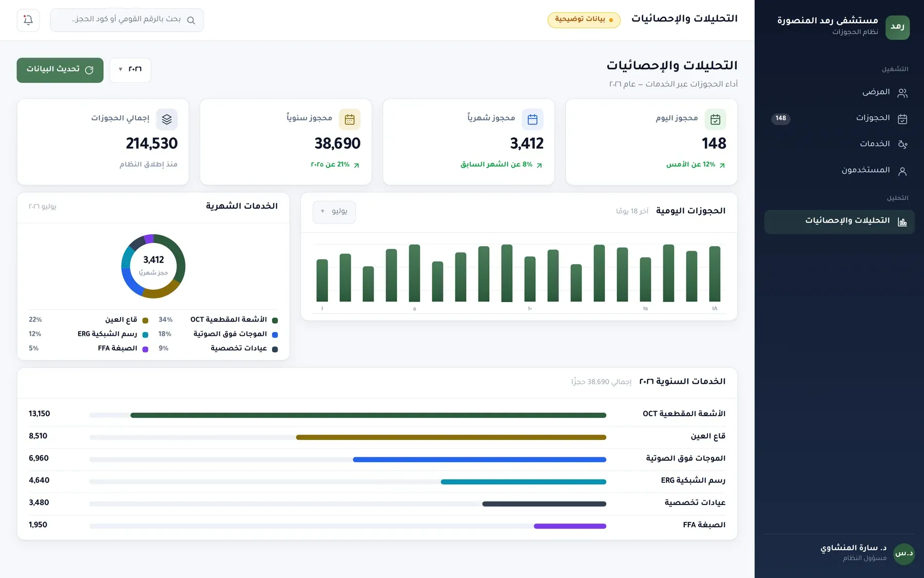Click the رسم الشبكية ERG yearly row label
The height and width of the screenshot is (578, 924).
point(693,480)
